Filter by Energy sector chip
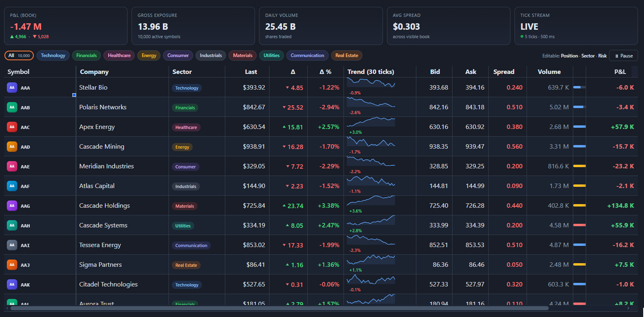This screenshot has width=644, height=317. pyautogui.click(x=149, y=55)
